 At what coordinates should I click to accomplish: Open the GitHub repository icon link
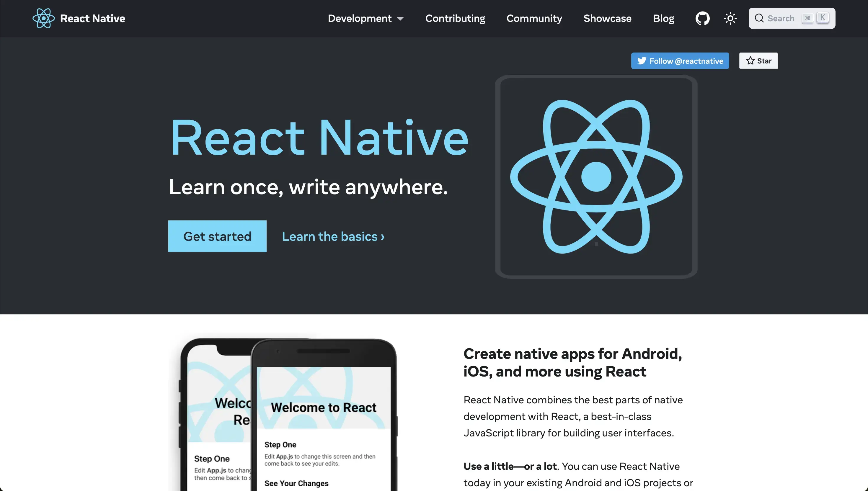(702, 18)
